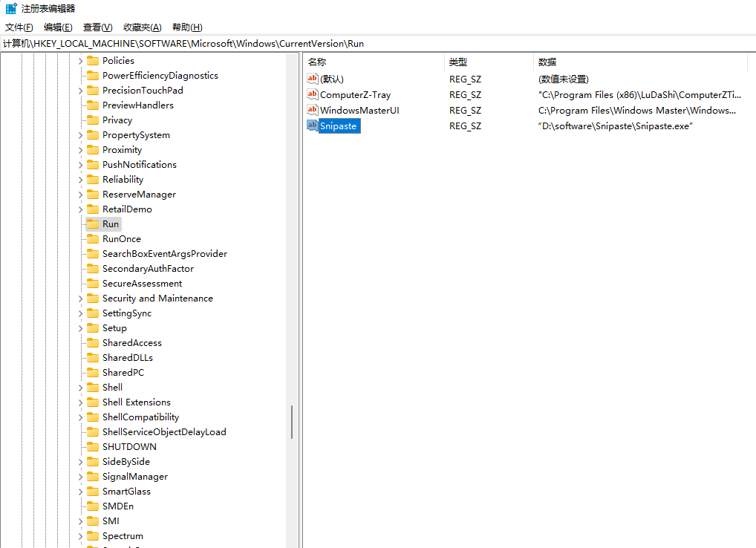756x548 pixels.
Task: Open the 收藏夹(A) favorites menu
Action: 142,27
